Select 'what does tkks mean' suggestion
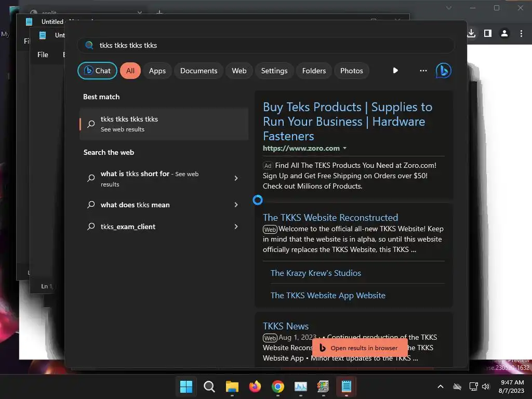This screenshot has height=399, width=532. (x=135, y=205)
